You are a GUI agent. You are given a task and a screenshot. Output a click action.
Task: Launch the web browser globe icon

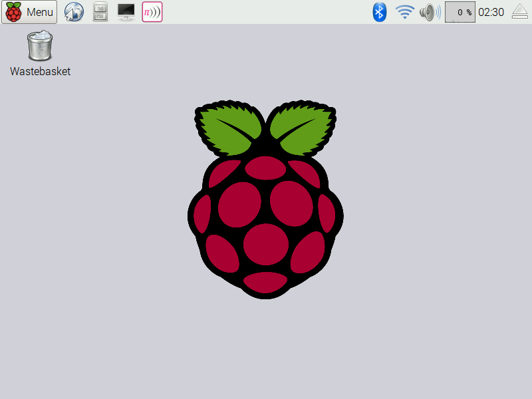click(74, 12)
